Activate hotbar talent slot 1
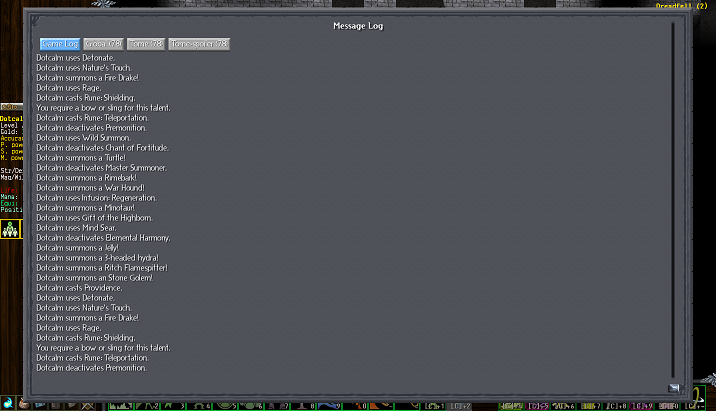716x411 pixels. click(121, 406)
